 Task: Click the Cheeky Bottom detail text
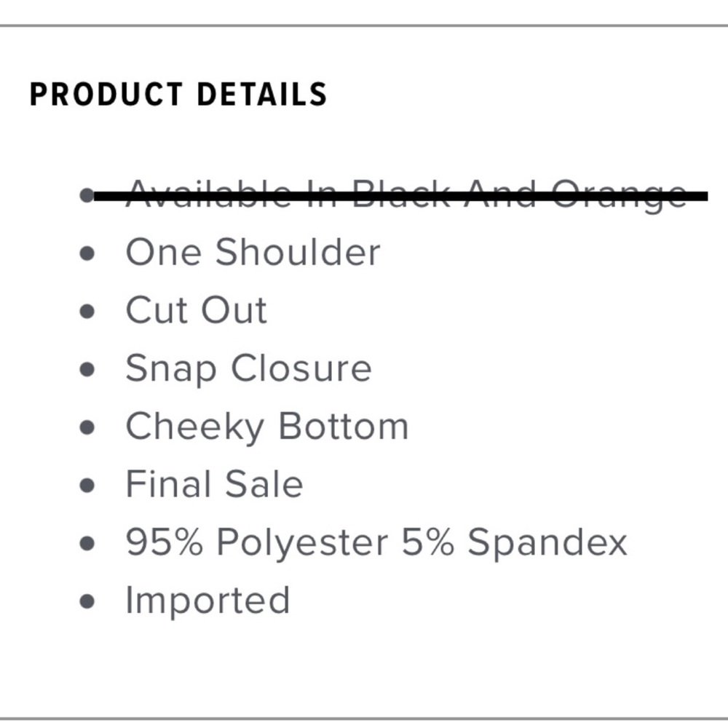point(267,427)
